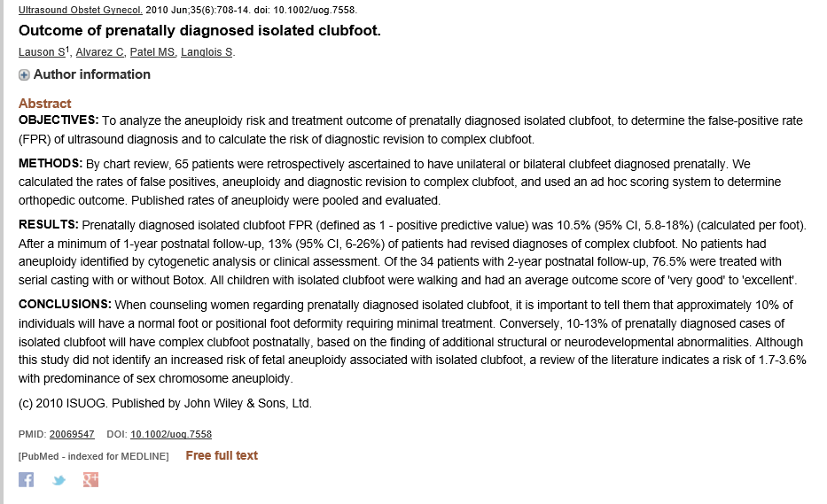Select the Patel MS author link
Screen dimensions: 827x504
pyautogui.click(x=152, y=52)
